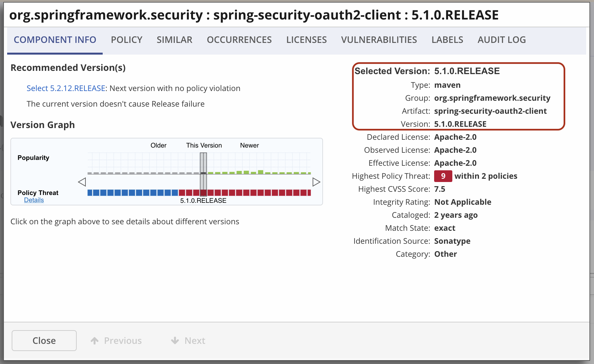The width and height of the screenshot is (594, 364).
Task: Click the right arrow in version graph
Action: (316, 182)
